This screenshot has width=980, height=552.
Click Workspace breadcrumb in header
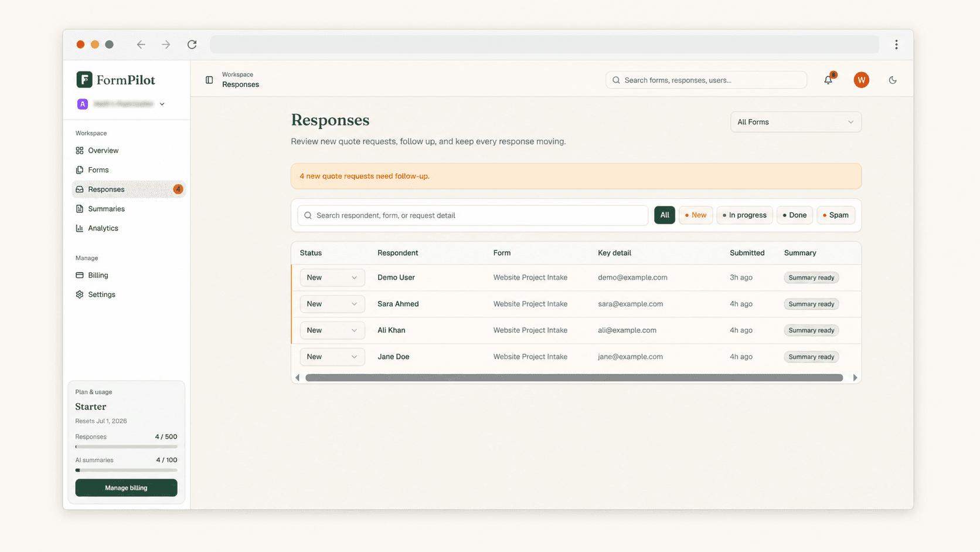(237, 74)
